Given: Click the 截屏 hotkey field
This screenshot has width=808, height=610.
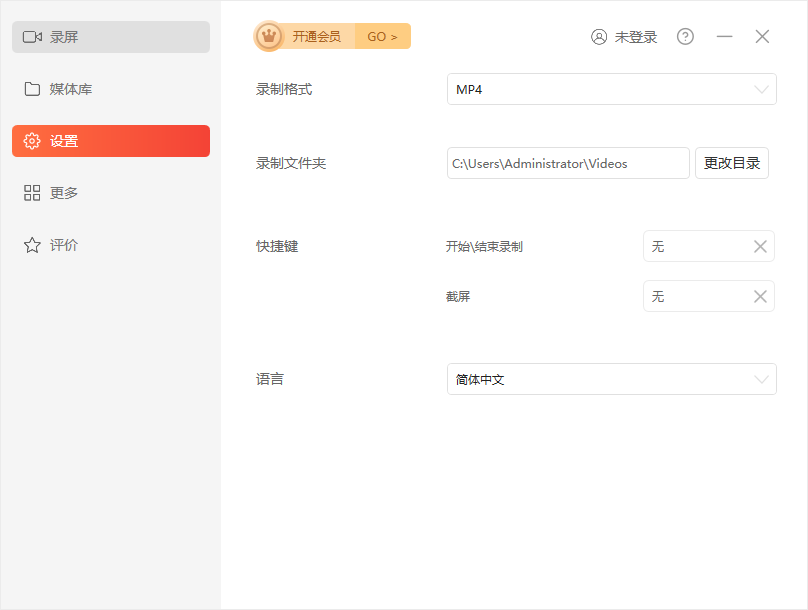Looking at the screenshot, I should (709, 296).
